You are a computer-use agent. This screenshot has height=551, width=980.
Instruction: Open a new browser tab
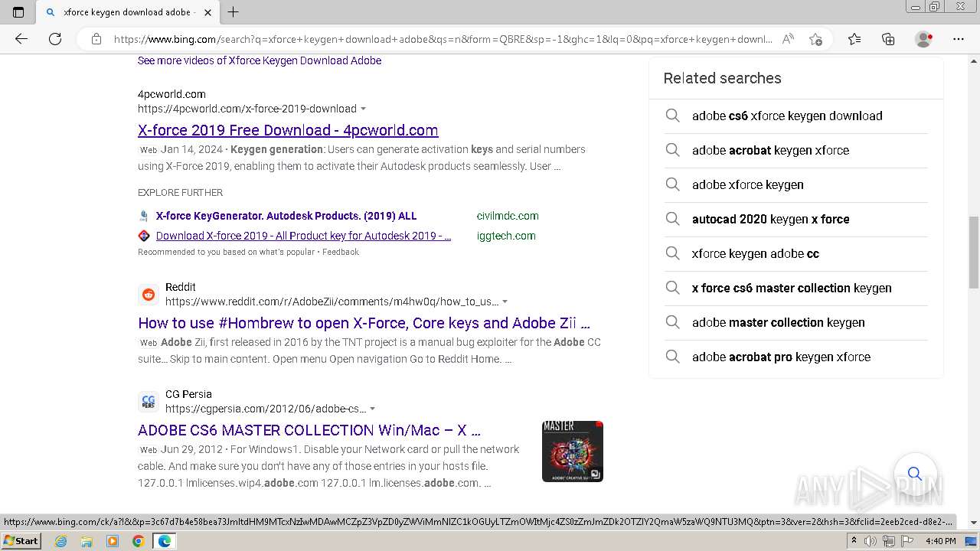point(234,11)
